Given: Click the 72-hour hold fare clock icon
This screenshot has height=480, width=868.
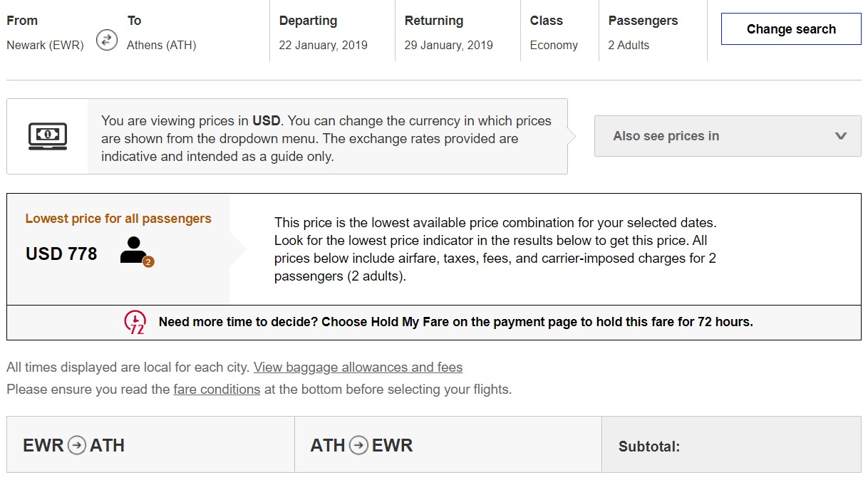Looking at the screenshot, I should click(135, 323).
